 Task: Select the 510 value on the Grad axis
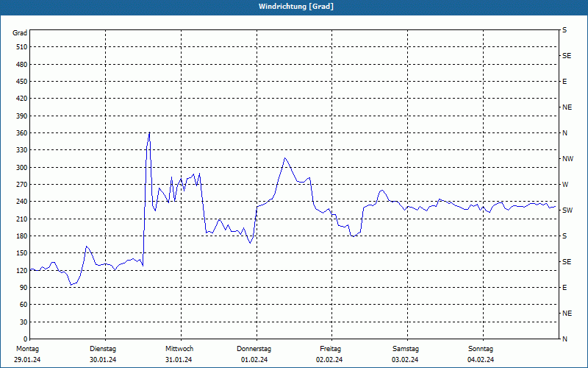(21, 47)
